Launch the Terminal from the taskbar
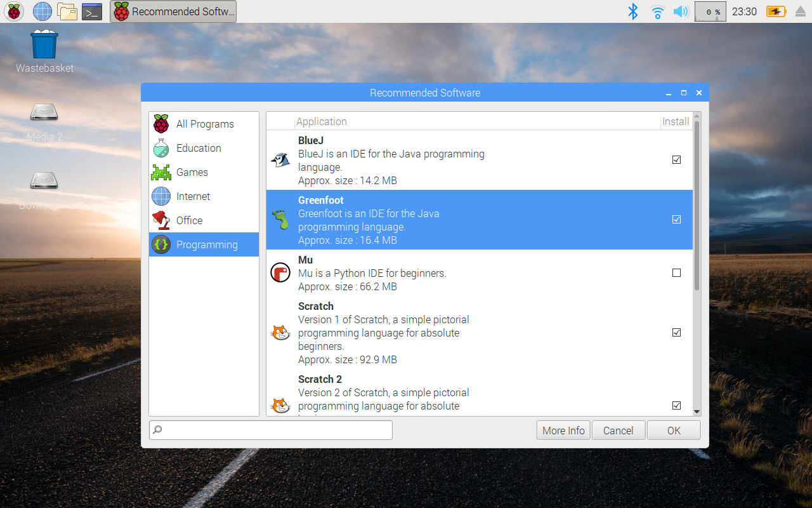This screenshot has width=812, height=508. pyautogui.click(x=91, y=11)
